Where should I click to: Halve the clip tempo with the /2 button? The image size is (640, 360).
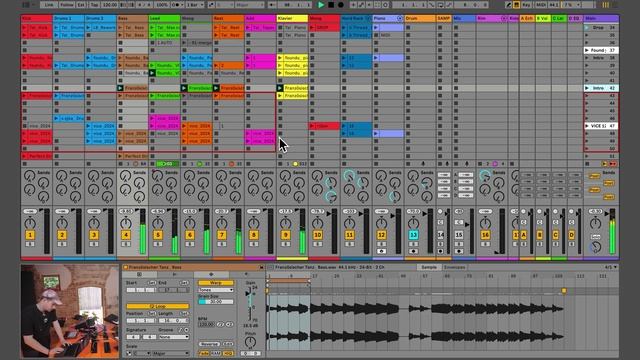[221, 324]
